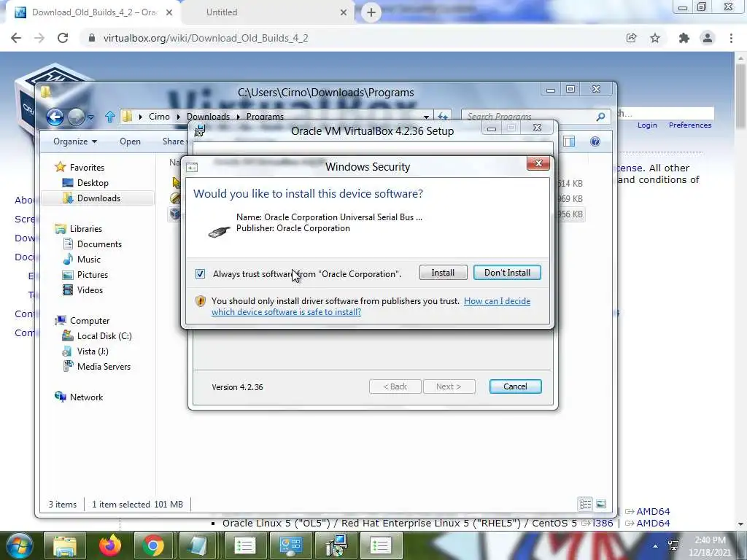Image resolution: width=747 pixels, height=560 pixels.
Task: Open a new Chrome tab
Action: click(371, 12)
